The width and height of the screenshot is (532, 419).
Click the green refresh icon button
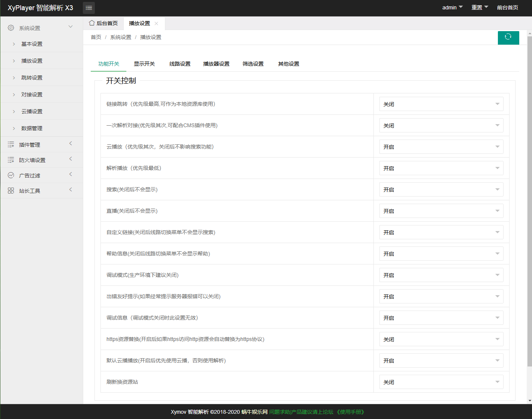coord(508,37)
